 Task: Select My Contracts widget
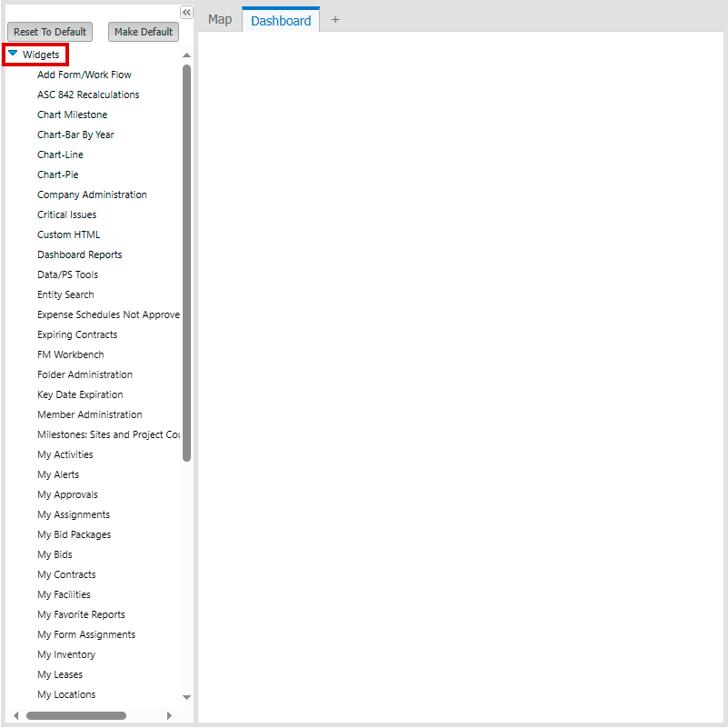tap(66, 573)
